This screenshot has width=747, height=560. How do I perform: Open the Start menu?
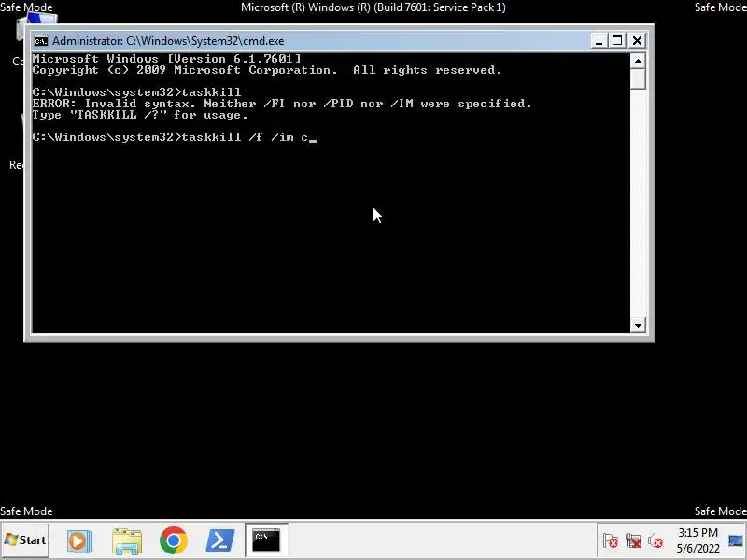(x=25, y=540)
